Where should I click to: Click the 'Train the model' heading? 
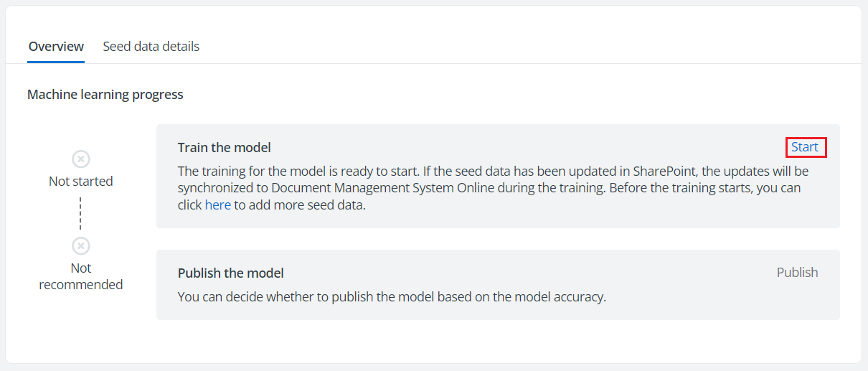pyautogui.click(x=225, y=148)
